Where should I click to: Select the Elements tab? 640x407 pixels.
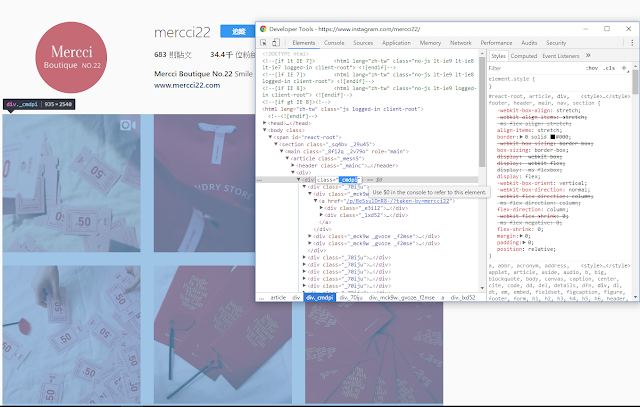click(304, 43)
